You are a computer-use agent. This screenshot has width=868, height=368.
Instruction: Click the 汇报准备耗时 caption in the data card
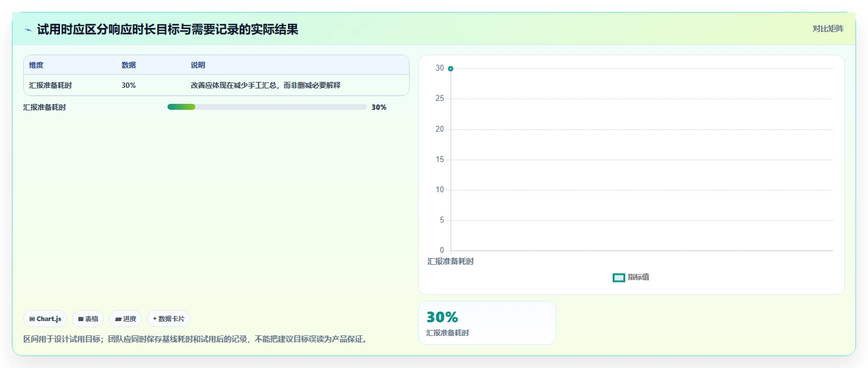click(x=448, y=333)
